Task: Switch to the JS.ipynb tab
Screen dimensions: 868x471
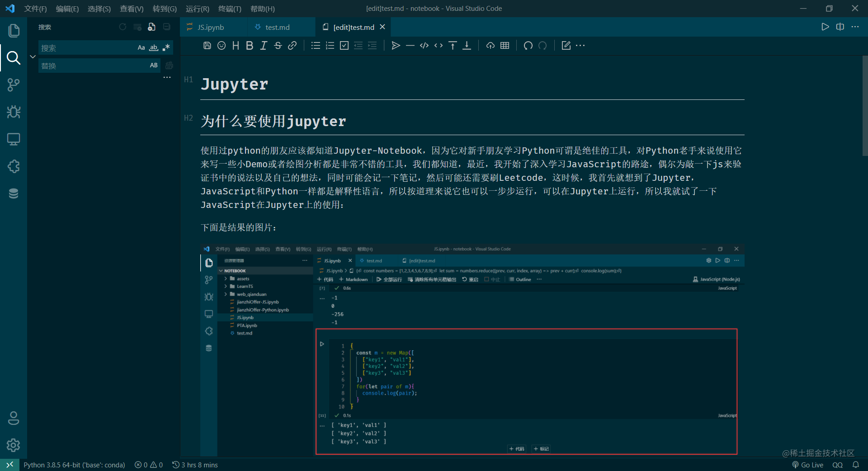Action: point(211,27)
